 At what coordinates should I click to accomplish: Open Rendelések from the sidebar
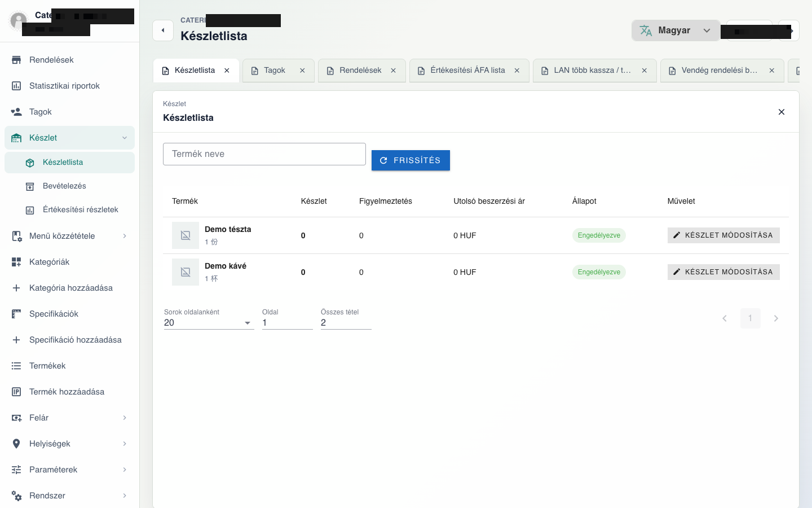tap(69, 60)
